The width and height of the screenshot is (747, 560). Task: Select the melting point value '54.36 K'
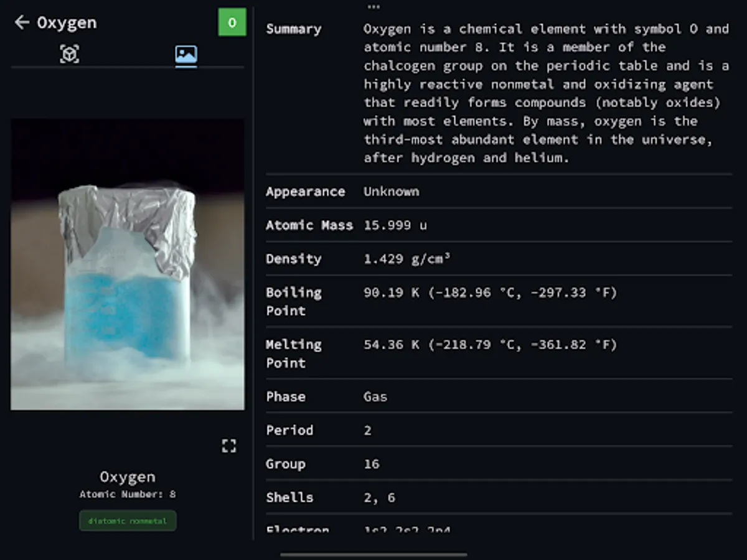tap(392, 345)
